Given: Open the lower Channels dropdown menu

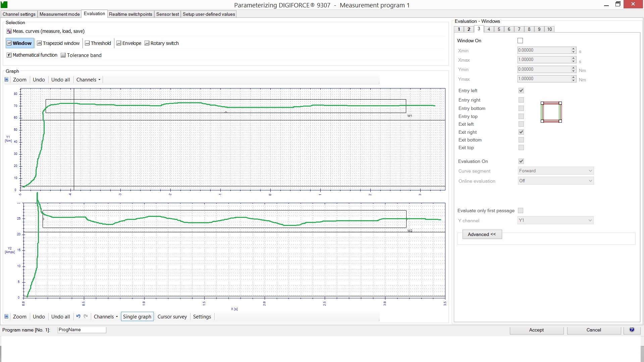Looking at the screenshot, I should point(106,317).
